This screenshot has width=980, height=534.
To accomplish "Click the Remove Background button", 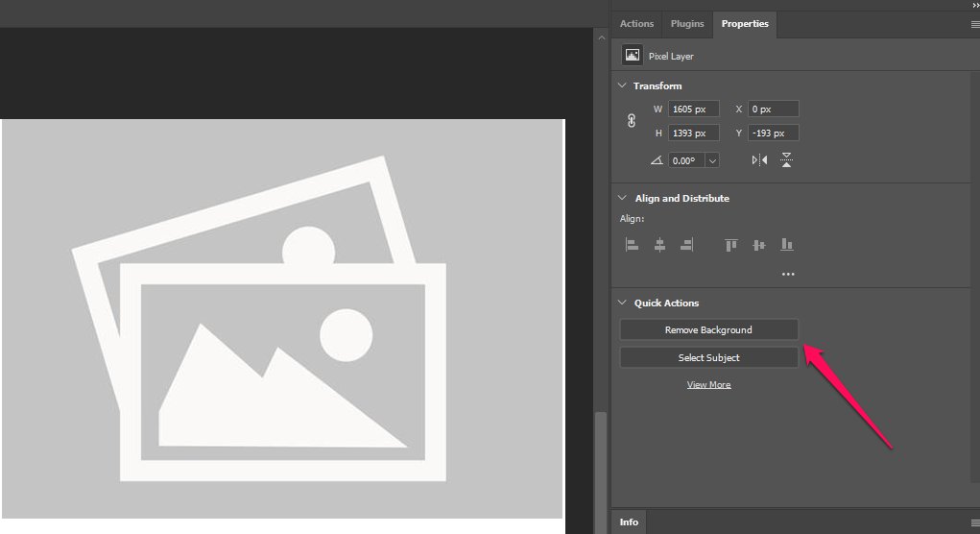I will tap(708, 329).
